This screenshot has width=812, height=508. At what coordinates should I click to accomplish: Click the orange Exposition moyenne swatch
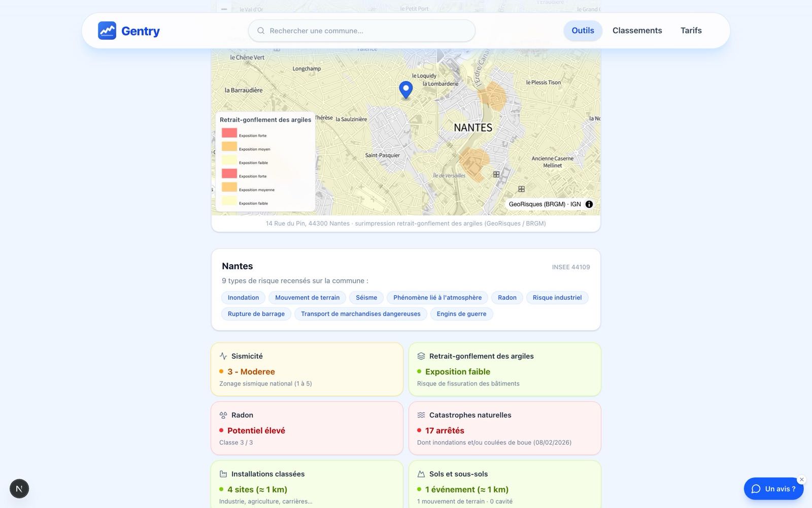[229, 187]
